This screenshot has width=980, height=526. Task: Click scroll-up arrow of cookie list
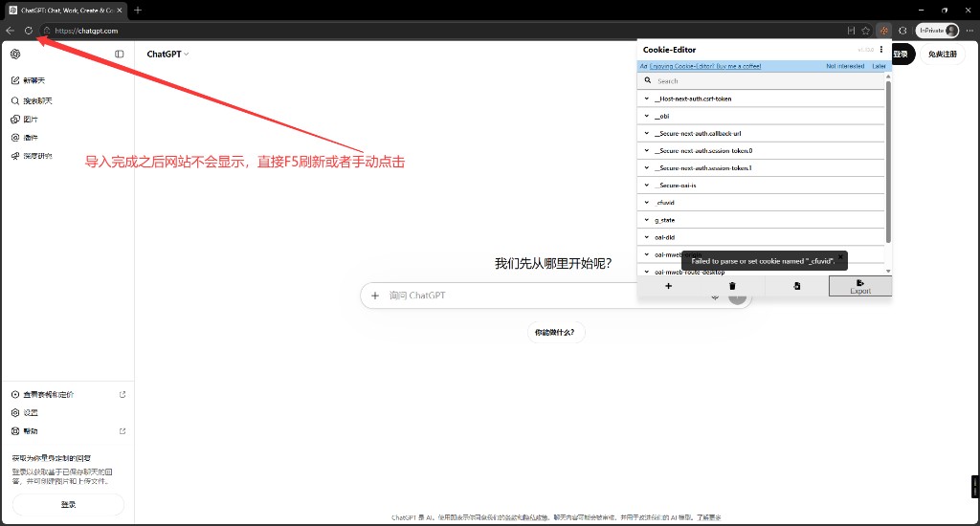(888, 77)
